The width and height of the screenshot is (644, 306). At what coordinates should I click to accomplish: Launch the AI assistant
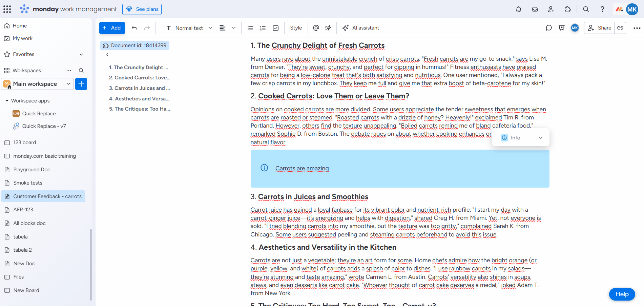361,28
